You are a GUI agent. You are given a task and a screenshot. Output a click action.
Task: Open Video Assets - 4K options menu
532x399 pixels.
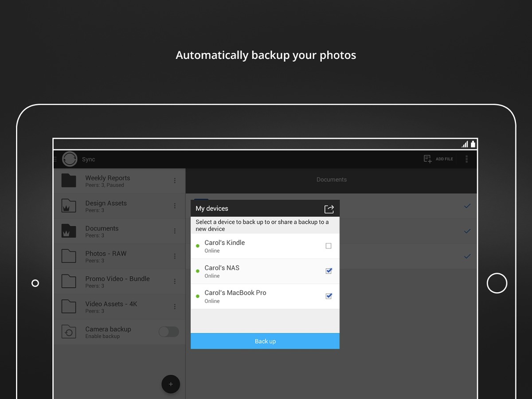(175, 306)
